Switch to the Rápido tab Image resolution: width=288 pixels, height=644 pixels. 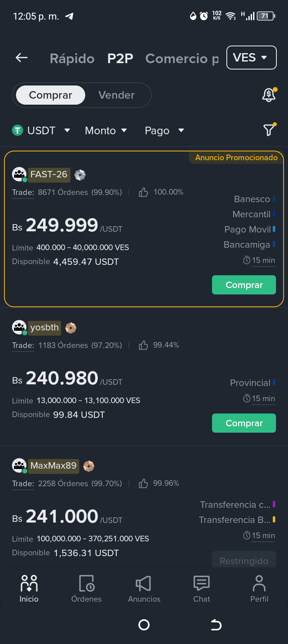[72, 58]
